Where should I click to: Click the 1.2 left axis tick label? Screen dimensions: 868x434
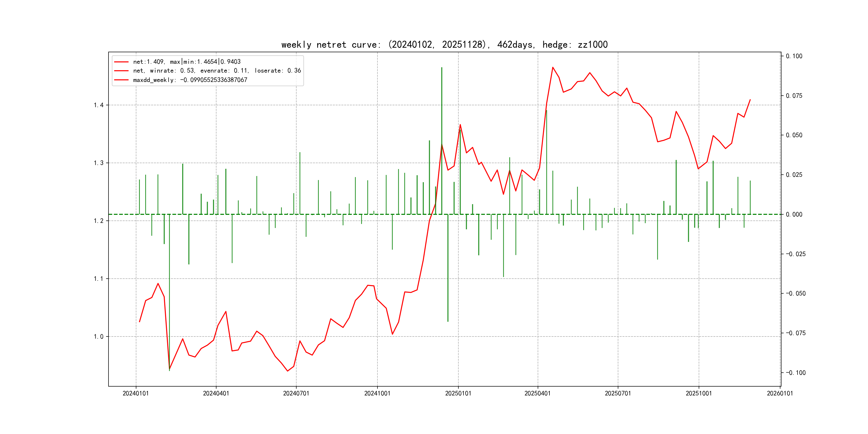[x=98, y=221]
